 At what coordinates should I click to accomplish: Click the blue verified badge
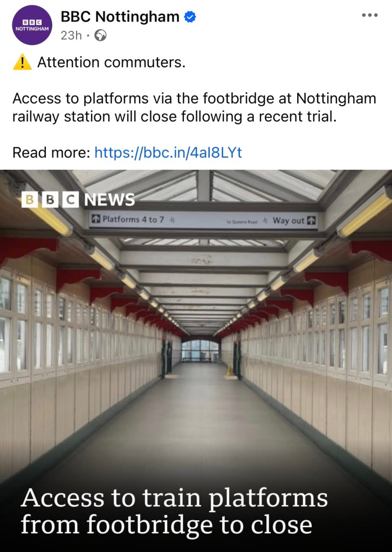pos(190,17)
